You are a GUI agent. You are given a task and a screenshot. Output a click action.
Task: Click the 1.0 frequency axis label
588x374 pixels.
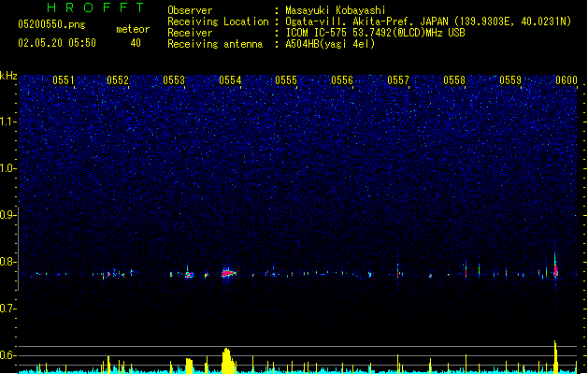[x=7, y=168]
